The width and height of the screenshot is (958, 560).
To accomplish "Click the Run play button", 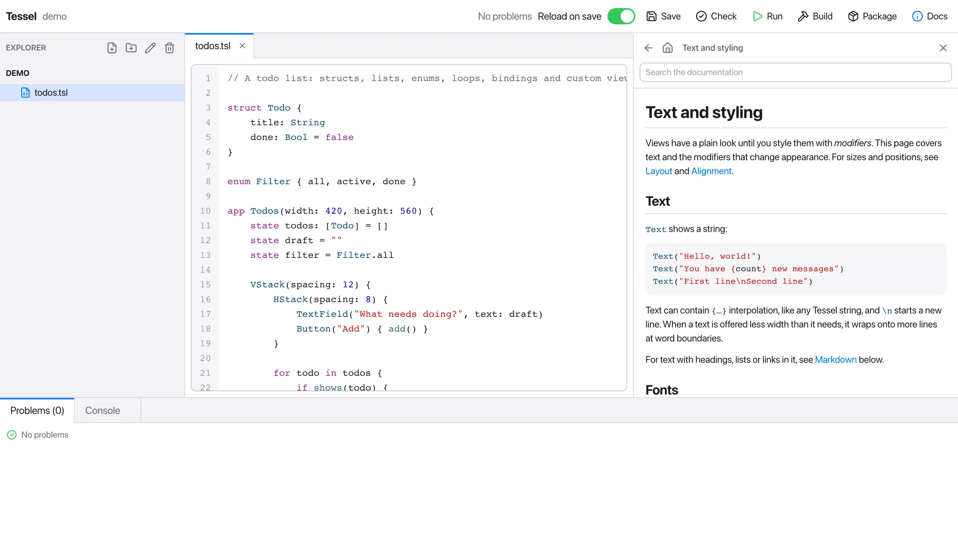I will pyautogui.click(x=768, y=16).
